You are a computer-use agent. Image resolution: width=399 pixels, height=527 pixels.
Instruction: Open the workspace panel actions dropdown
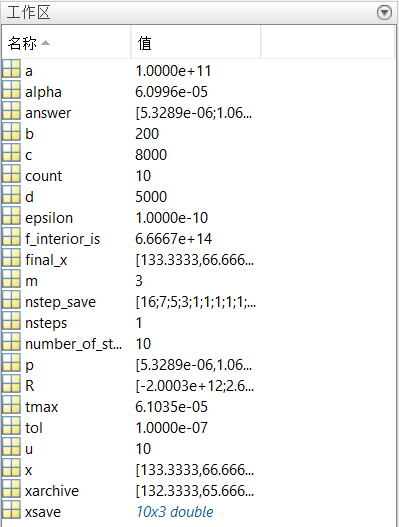[x=384, y=13]
